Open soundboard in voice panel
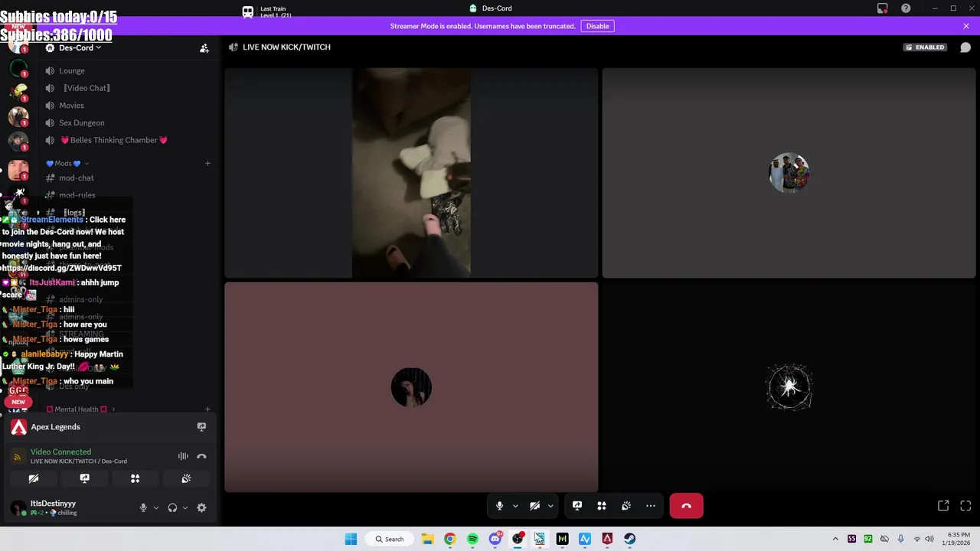Viewport: 980px width, 551px height. coord(186,478)
